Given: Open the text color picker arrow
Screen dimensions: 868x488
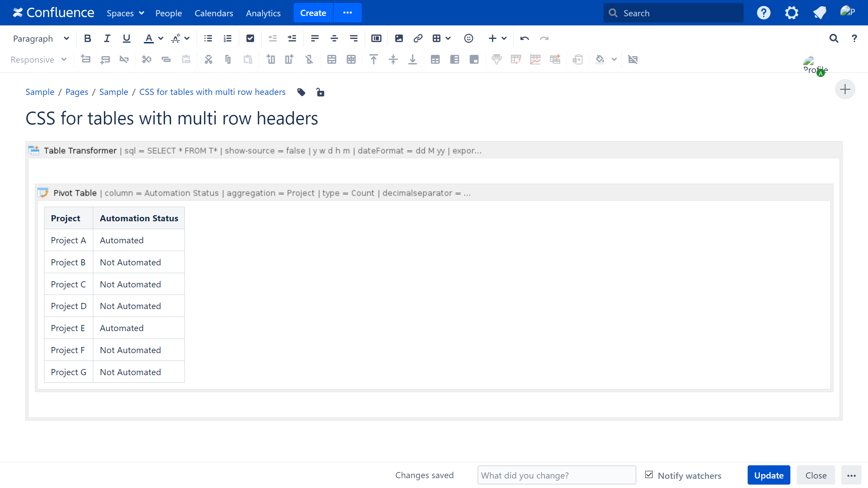Looking at the screenshot, I should [x=161, y=38].
